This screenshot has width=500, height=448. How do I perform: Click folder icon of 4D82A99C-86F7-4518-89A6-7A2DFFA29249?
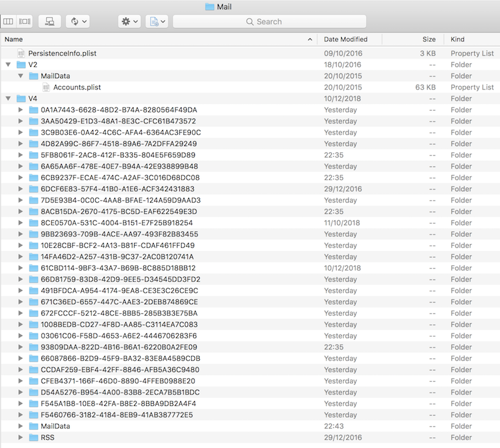(34, 144)
